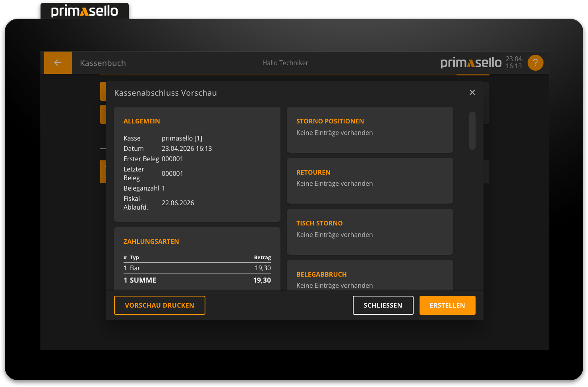588x387 pixels.
Task: Click the Fiskal-Ablaufd. date 22.06.2026
Action: 178,203
